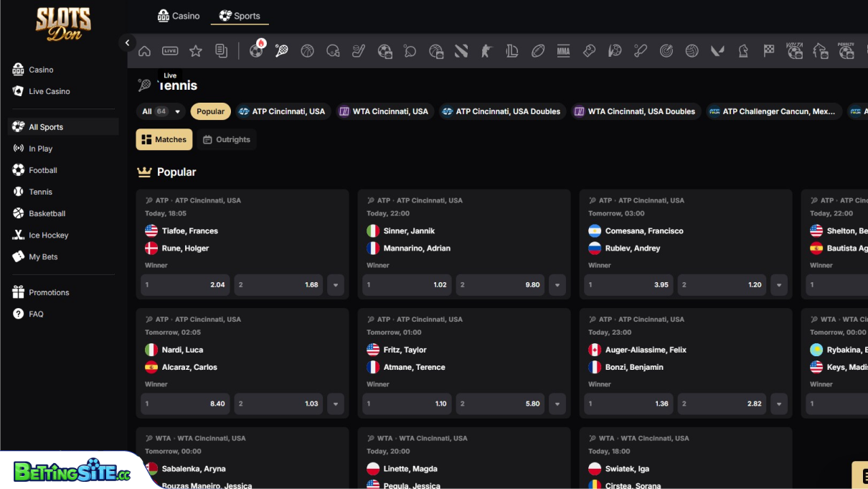Viewport: 868px width, 489px height.
Task: Expand extra markets for Sinner vs Mannarino
Action: (x=557, y=285)
